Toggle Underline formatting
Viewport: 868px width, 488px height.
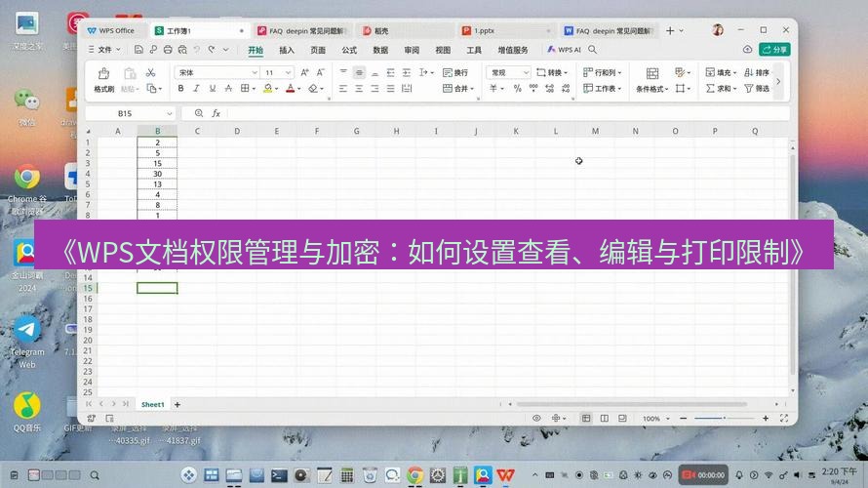212,88
